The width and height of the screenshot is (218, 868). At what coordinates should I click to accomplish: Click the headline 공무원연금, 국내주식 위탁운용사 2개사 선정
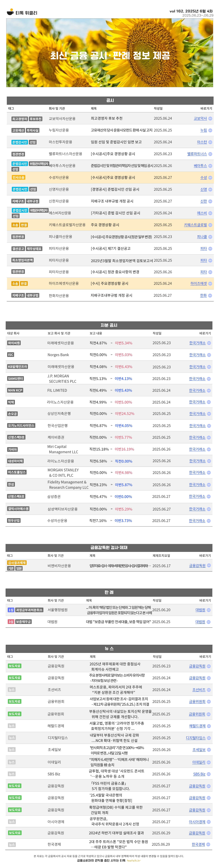pos(114,821)
